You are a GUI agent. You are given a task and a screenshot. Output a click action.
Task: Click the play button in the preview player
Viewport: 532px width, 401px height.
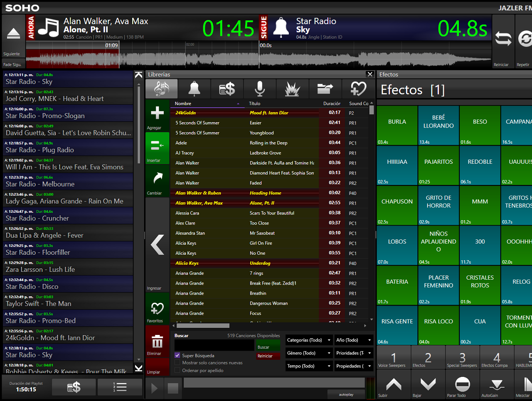coord(155,389)
